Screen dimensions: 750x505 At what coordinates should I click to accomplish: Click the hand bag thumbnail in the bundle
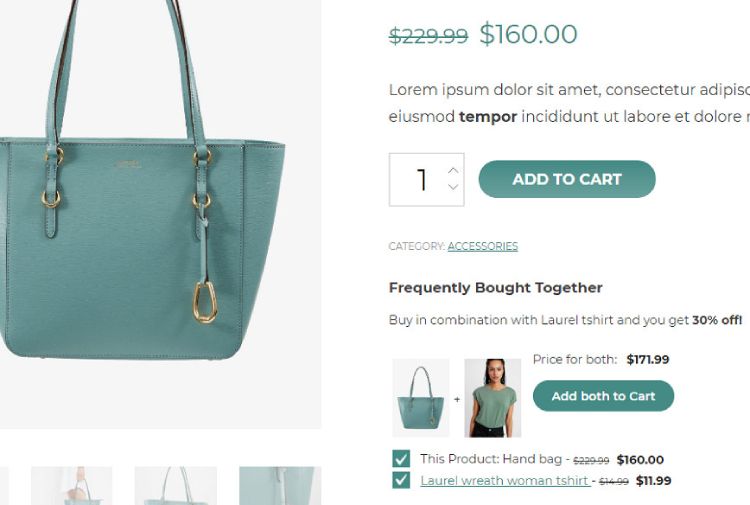(420, 398)
